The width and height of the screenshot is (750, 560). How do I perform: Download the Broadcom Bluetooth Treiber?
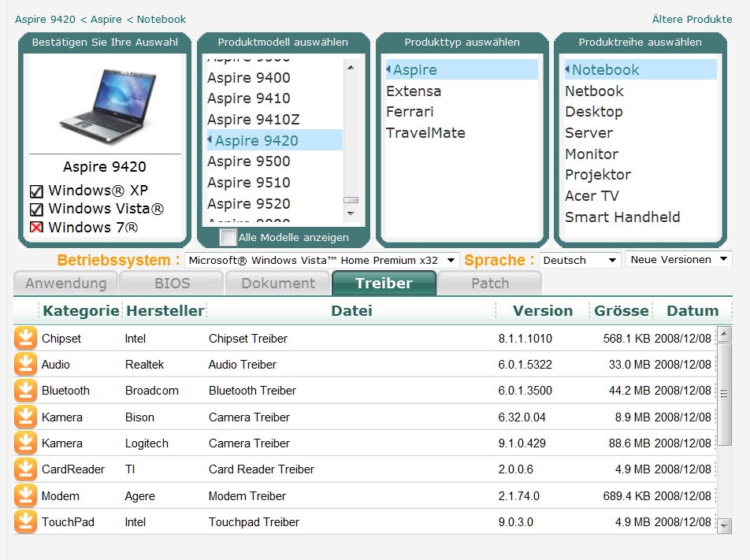click(x=25, y=391)
